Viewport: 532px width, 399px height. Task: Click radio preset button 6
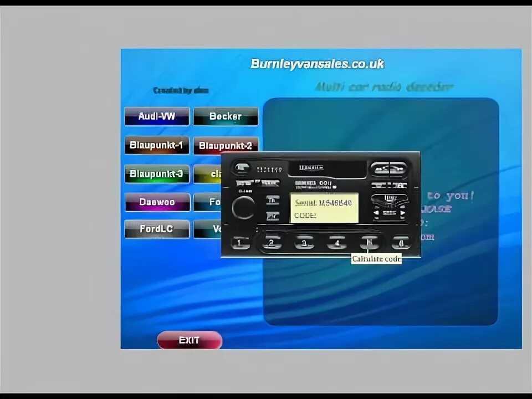pos(401,243)
